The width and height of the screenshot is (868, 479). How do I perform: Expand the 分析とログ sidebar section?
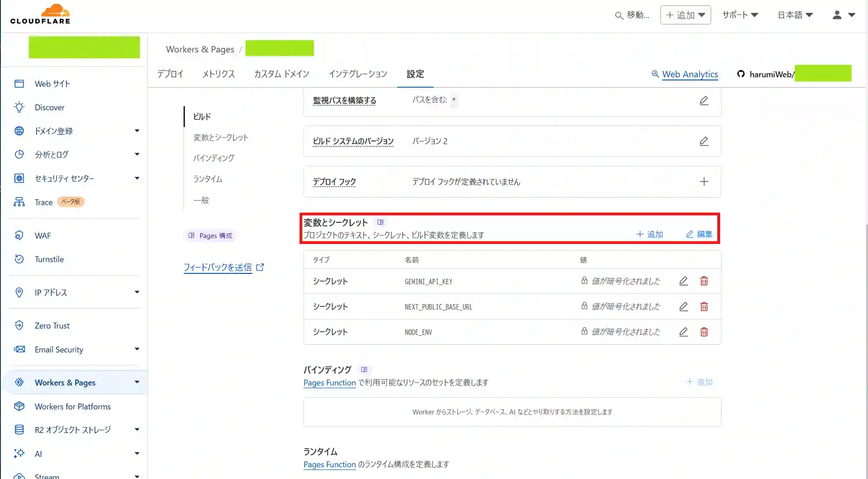click(137, 154)
